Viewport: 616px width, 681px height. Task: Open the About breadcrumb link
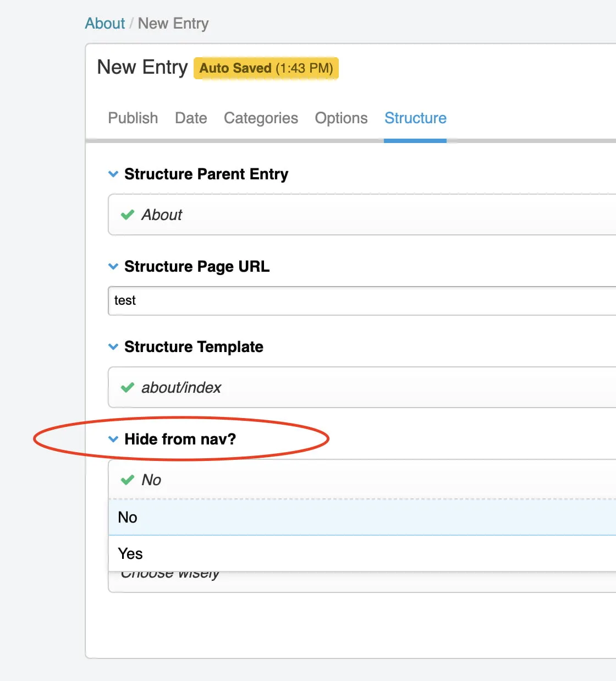(x=105, y=24)
